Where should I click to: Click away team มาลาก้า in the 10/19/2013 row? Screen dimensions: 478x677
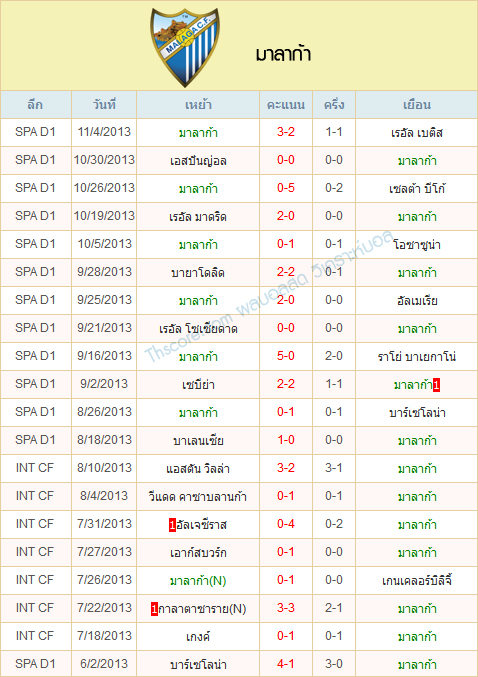tap(417, 217)
